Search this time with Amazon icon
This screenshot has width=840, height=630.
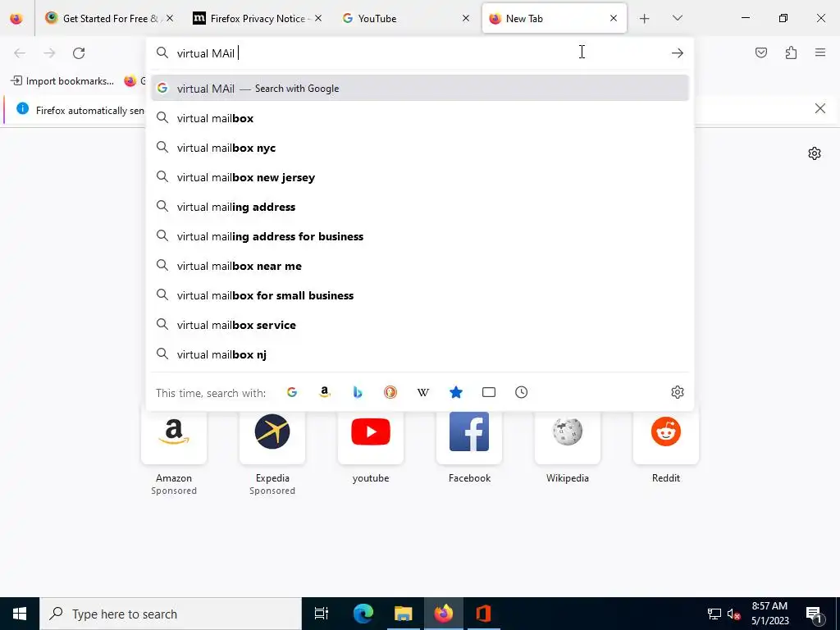325,392
